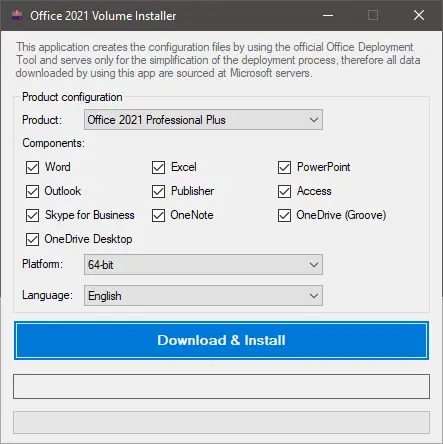The width and height of the screenshot is (443, 444).
Task: Uncheck the Outlook checkbox
Action: click(32, 191)
